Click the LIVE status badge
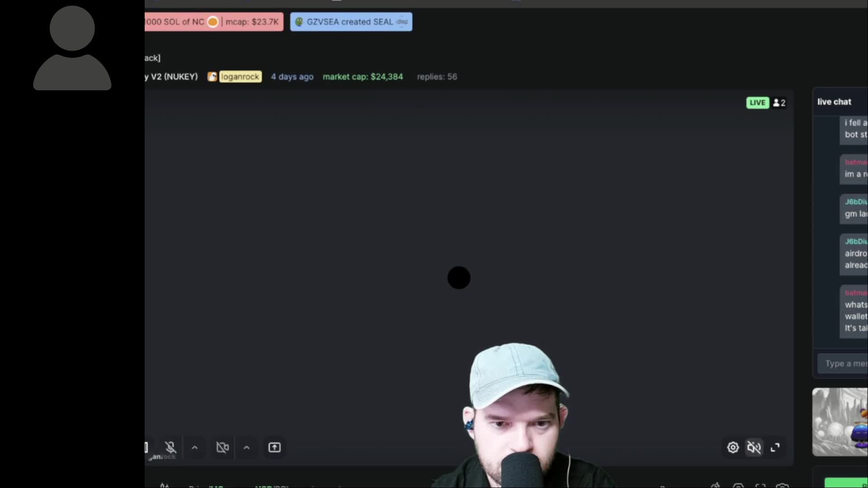 point(757,103)
